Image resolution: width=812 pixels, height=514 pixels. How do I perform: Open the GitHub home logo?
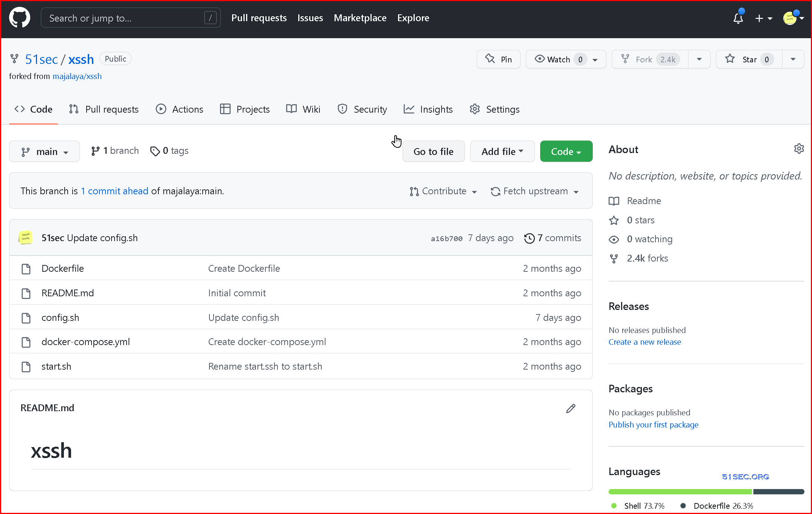(20, 18)
